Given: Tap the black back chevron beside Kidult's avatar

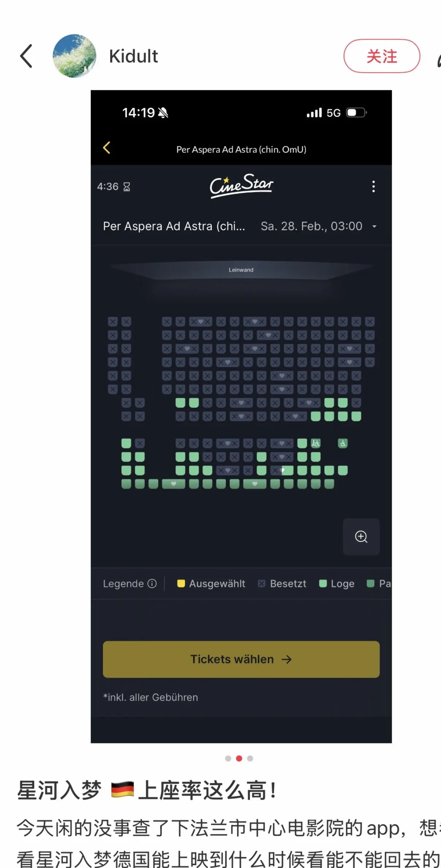Looking at the screenshot, I should (26, 56).
